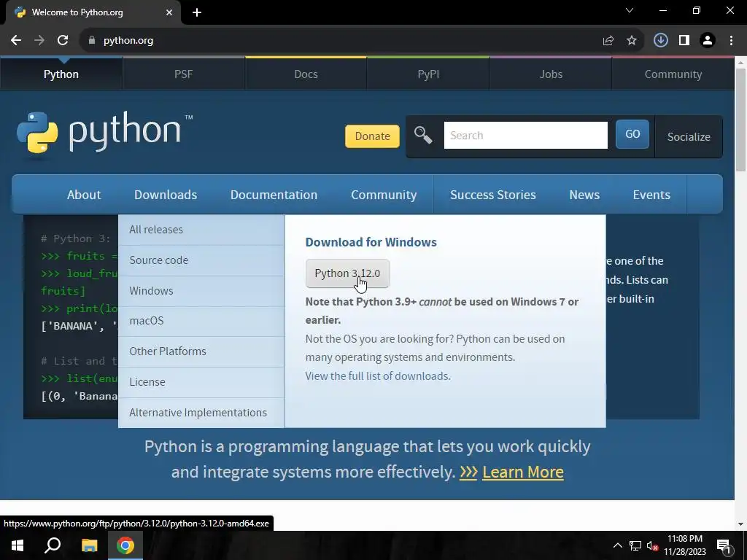Reload the python.org page
Image resolution: width=747 pixels, height=560 pixels.
tap(63, 41)
